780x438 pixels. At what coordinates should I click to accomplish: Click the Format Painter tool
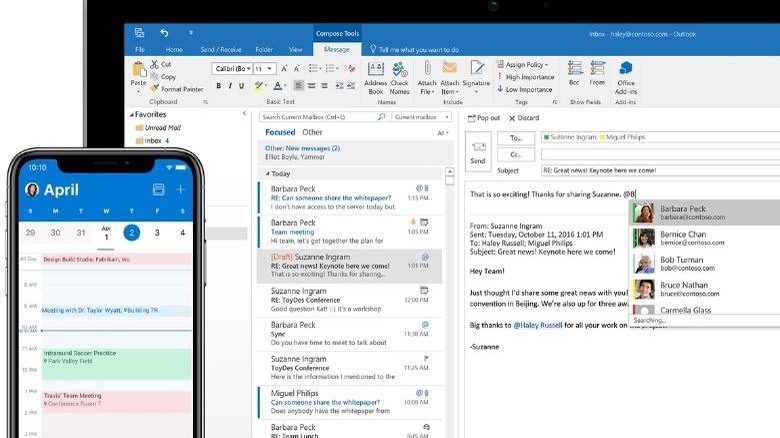coord(177,89)
